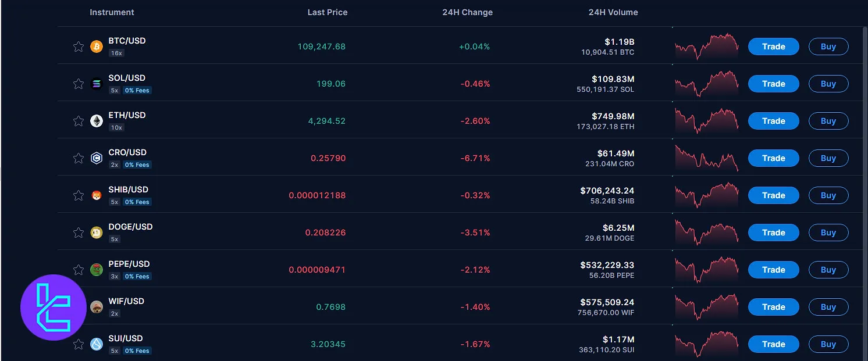Favorite BTC/USD with its star icon

[x=79, y=47]
